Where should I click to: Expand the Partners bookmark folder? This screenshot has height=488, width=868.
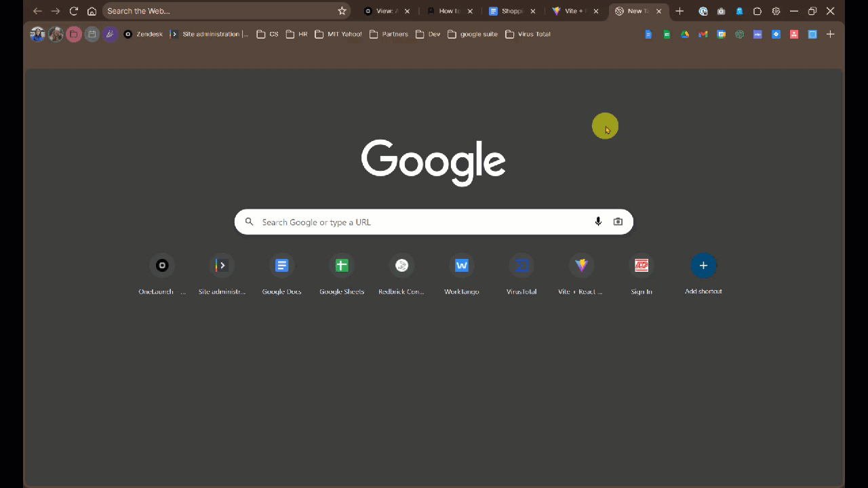389,34
